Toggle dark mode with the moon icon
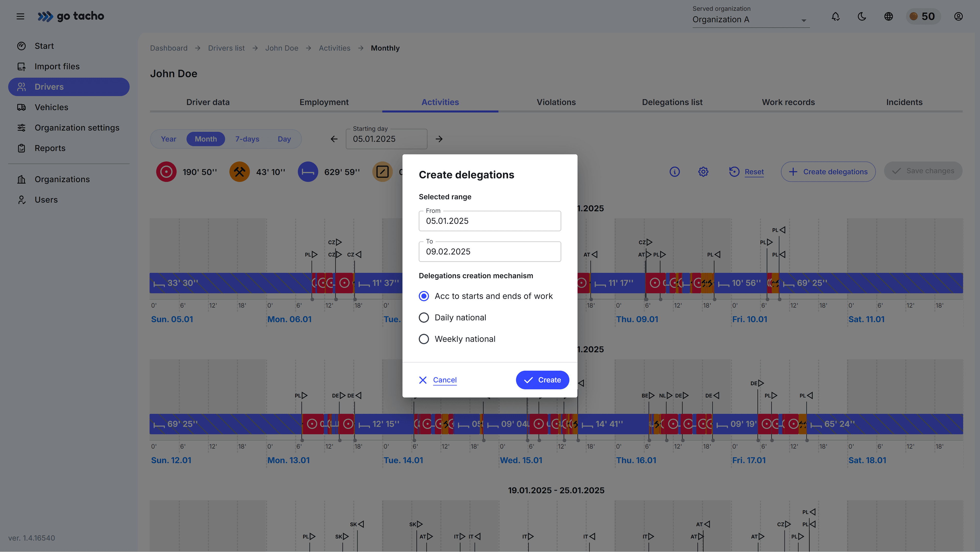980x552 pixels. click(x=862, y=16)
